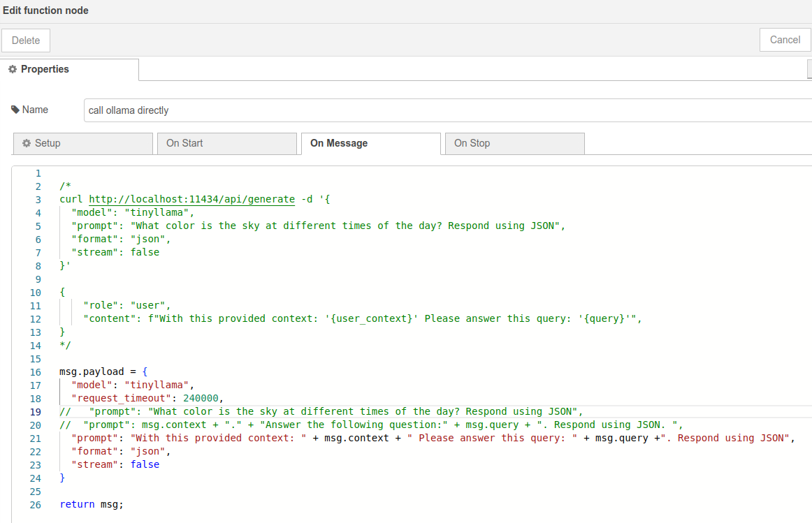Click the comment closer on line 14
The image size is (812, 523).
65,345
